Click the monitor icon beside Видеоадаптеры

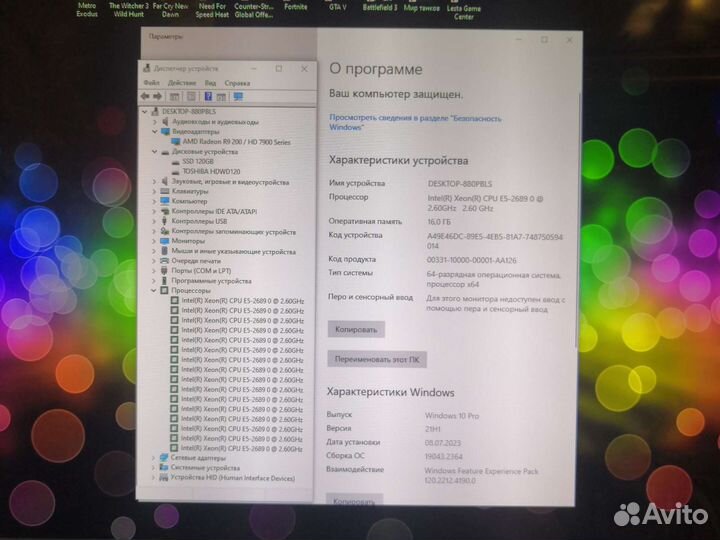pos(165,132)
